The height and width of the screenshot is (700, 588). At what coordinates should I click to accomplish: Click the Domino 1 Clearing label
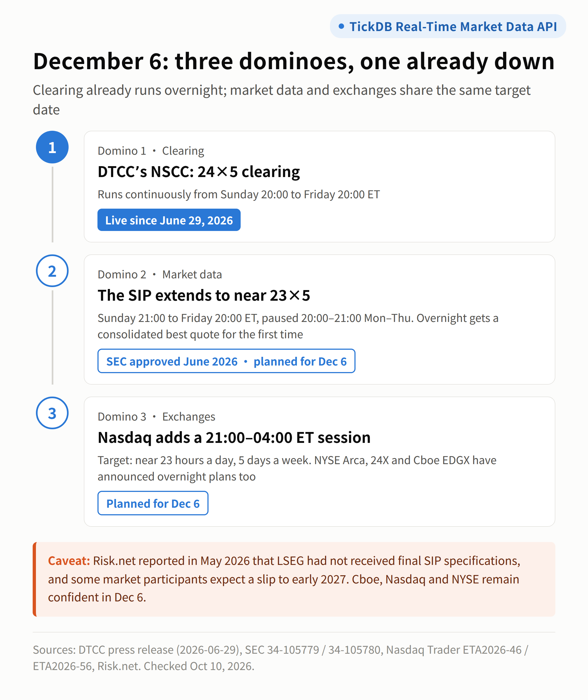coord(151,151)
